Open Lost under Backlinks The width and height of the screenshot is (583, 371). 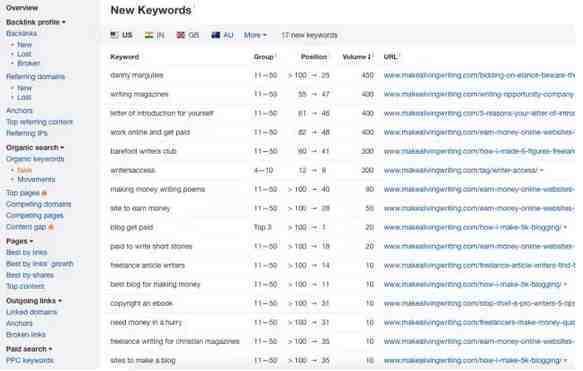point(24,54)
